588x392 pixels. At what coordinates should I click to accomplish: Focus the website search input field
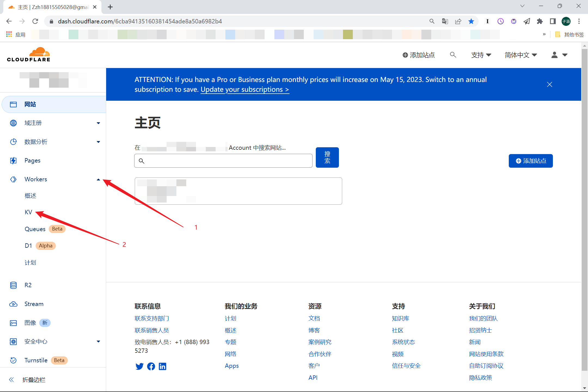(223, 161)
